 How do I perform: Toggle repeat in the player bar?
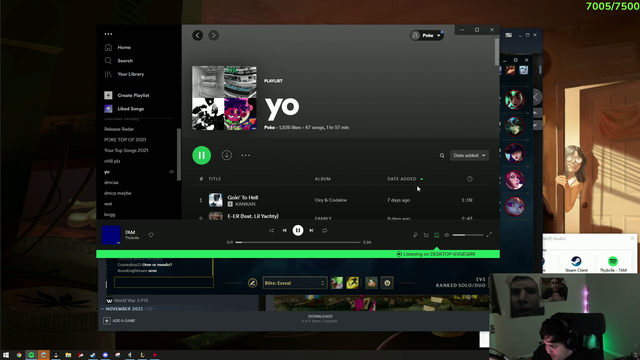click(324, 231)
